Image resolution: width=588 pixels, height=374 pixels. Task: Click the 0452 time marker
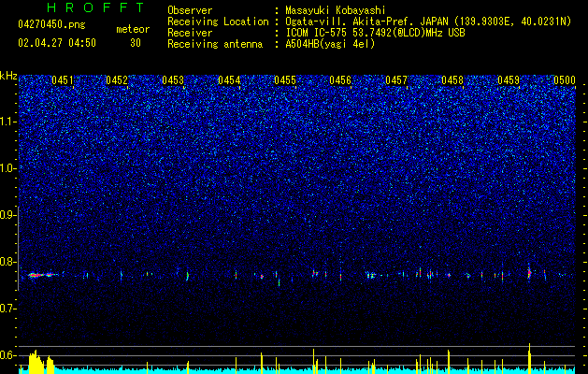click(x=117, y=80)
